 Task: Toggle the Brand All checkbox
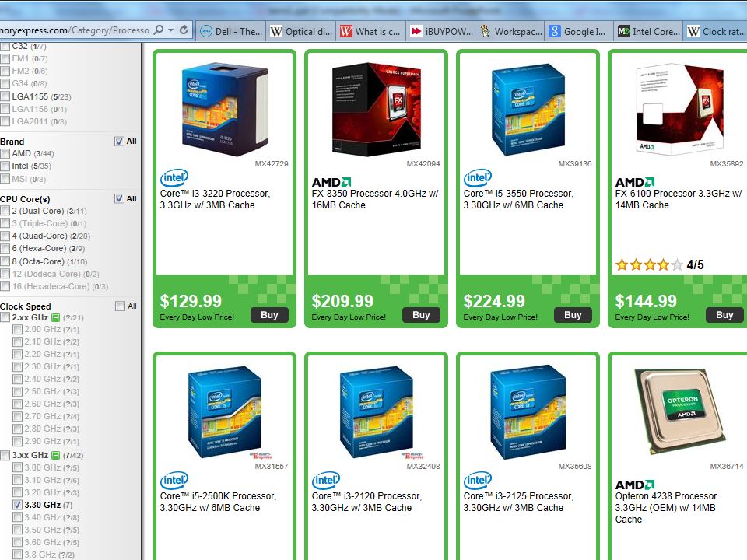point(119,142)
